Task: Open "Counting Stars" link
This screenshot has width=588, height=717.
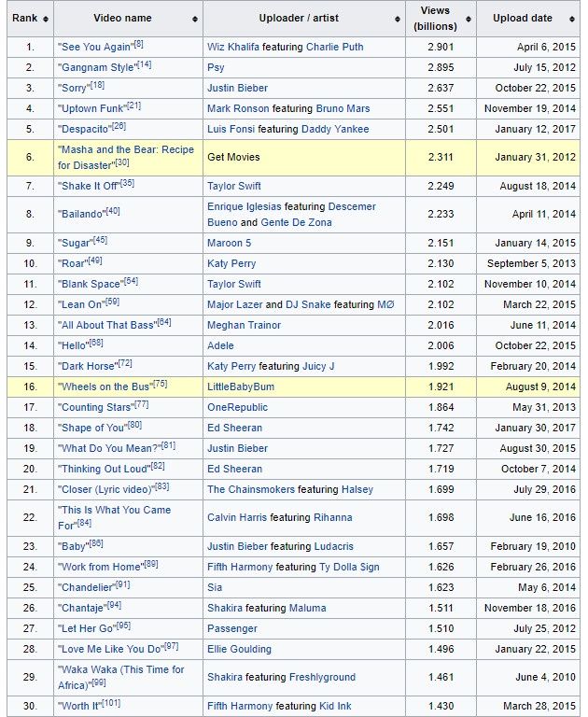Action: point(96,408)
